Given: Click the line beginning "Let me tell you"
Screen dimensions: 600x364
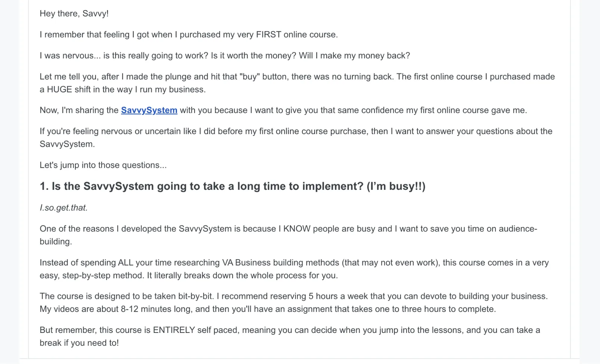Looking at the screenshot, I should tap(297, 77).
